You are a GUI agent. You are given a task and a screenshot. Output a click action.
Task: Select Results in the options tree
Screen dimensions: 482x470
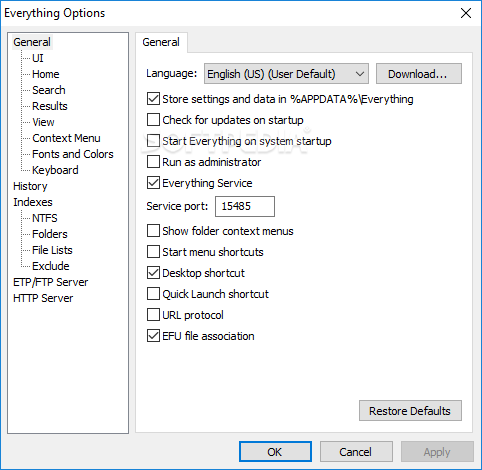(50, 106)
